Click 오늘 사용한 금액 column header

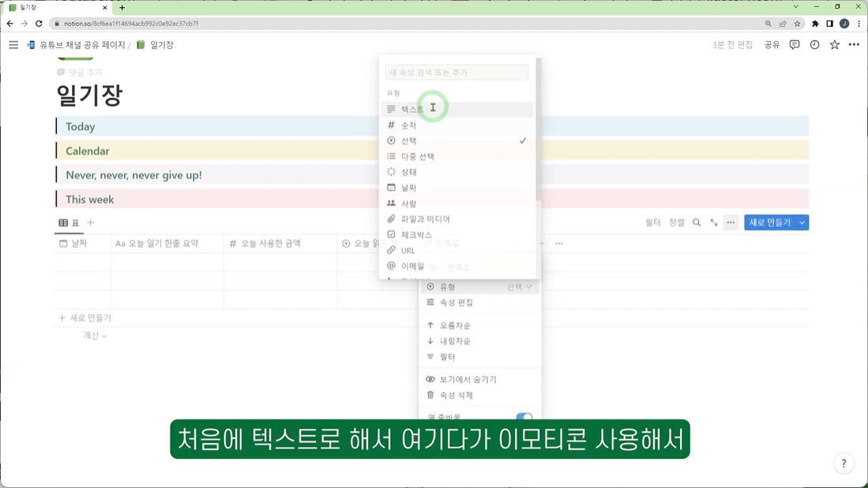[x=280, y=243]
